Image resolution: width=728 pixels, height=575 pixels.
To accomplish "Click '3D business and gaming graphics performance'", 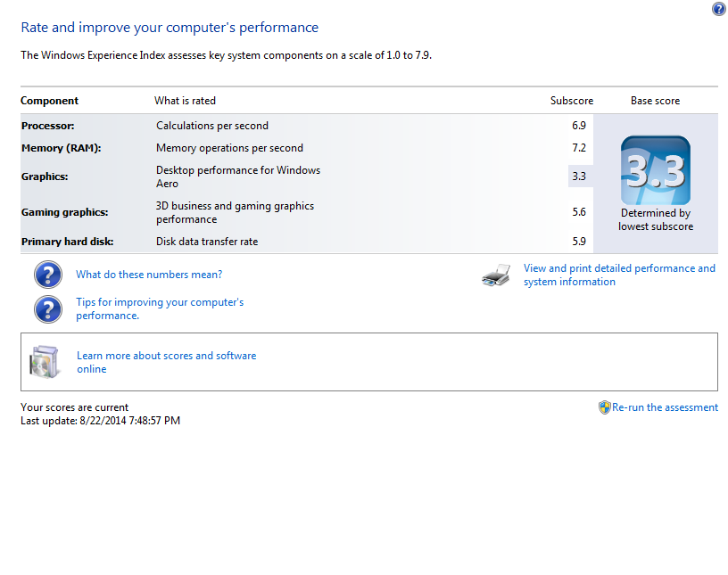I will (235, 212).
